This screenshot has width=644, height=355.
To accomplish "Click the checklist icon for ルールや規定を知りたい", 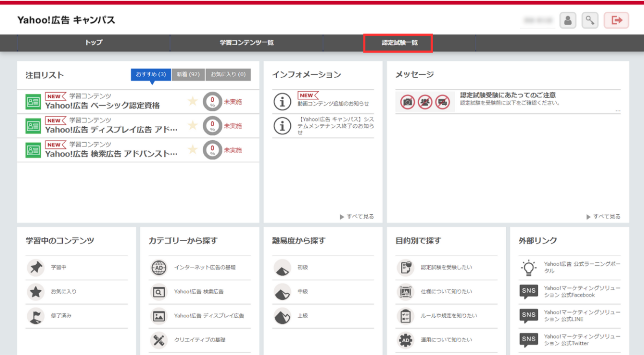I will [x=406, y=316].
